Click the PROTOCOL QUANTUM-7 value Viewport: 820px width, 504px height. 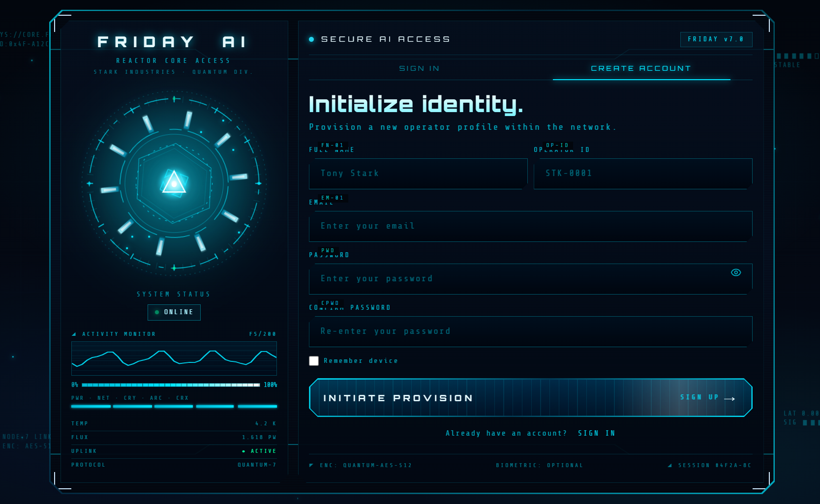[x=257, y=465]
